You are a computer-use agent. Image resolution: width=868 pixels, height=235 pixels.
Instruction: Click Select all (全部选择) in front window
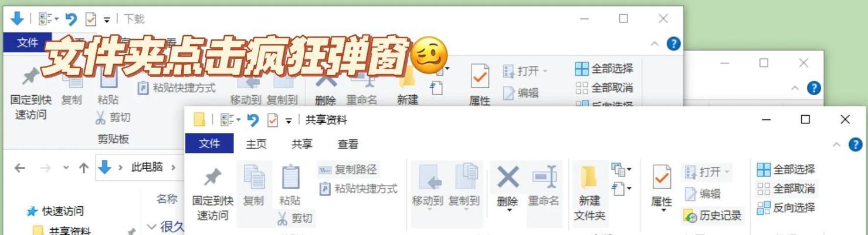click(x=786, y=170)
